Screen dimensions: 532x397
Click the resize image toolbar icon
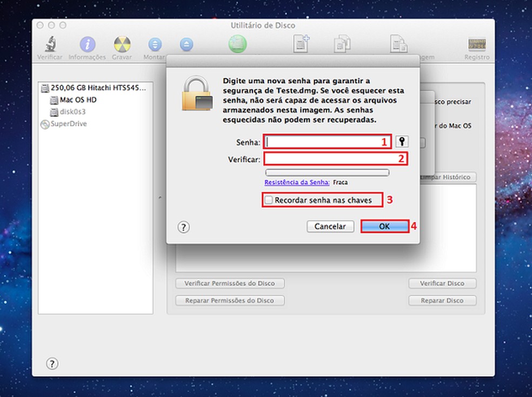[x=398, y=44]
